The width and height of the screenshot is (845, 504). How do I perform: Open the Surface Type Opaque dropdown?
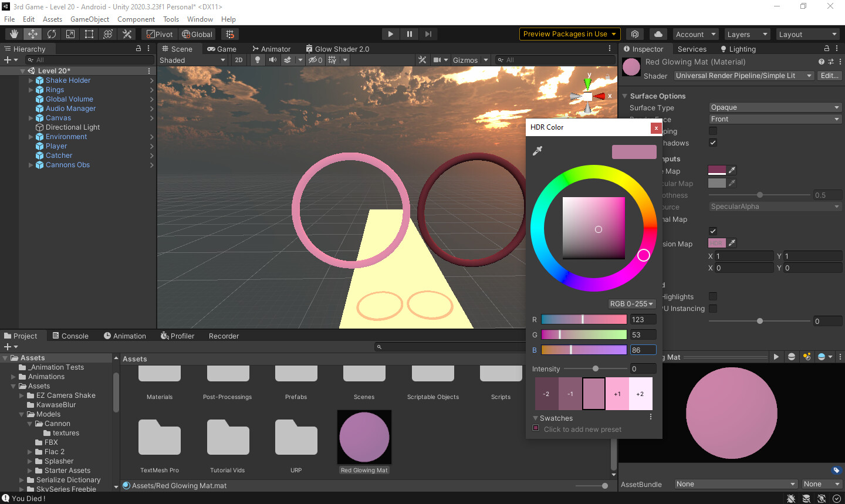coord(775,107)
